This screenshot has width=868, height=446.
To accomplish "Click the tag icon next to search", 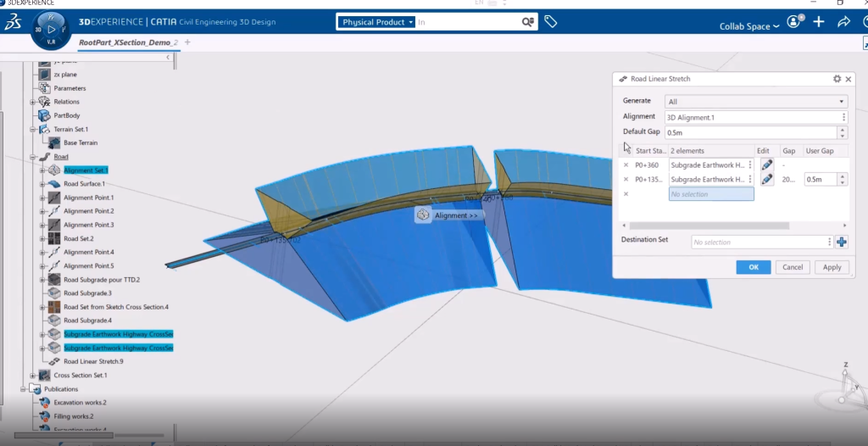I will (x=550, y=22).
